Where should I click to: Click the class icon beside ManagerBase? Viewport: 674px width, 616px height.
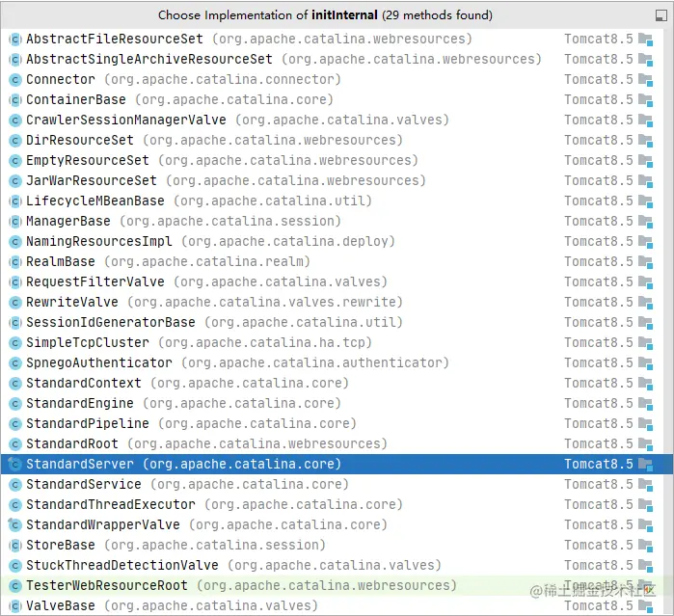tap(15, 222)
